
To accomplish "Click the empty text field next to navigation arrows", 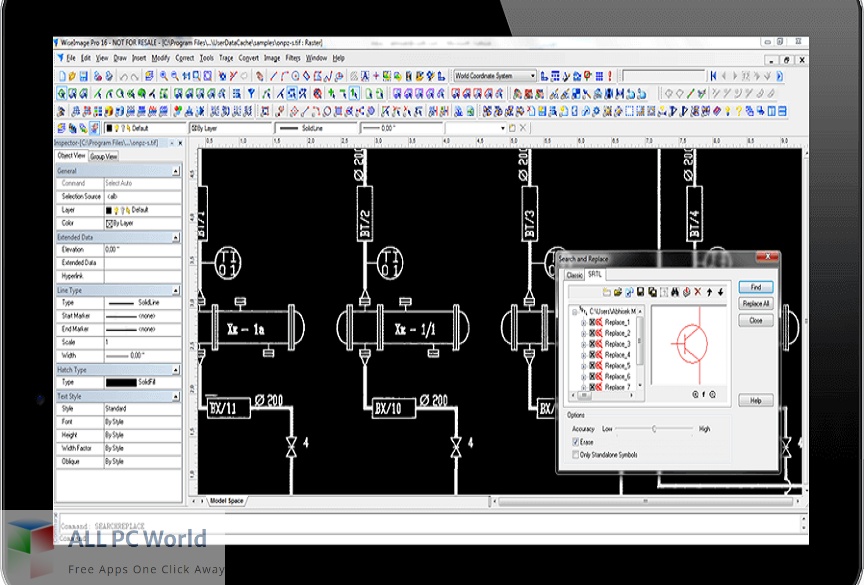I will 663,75.
